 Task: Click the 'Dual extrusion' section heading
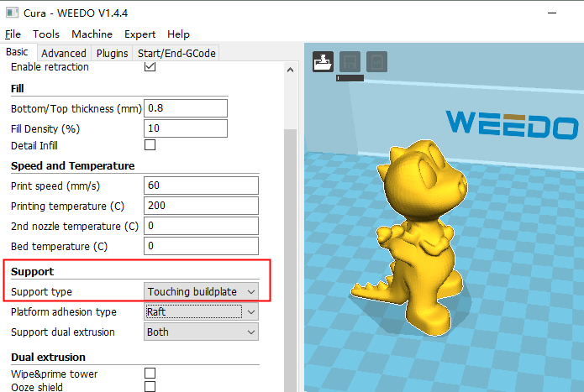49,358
